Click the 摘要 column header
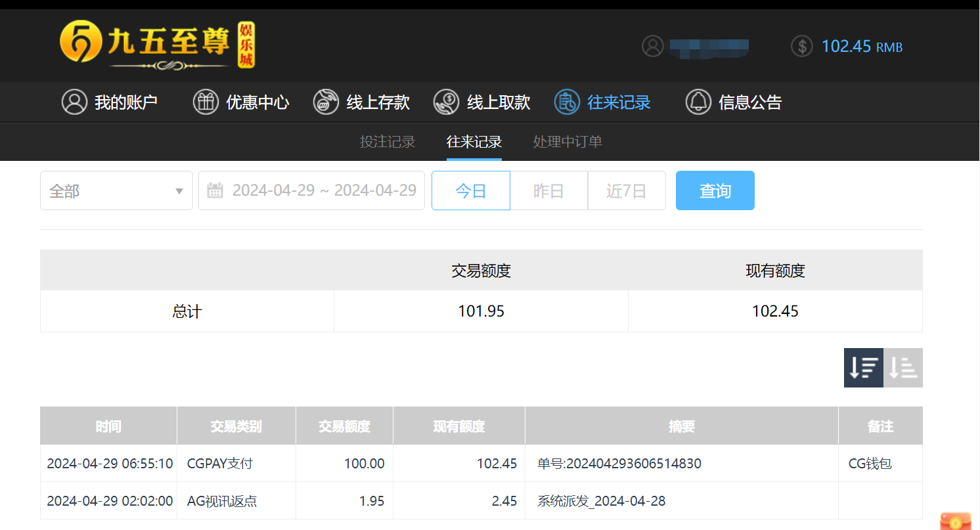The width and height of the screenshot is (980, 530). click(682, 426)
